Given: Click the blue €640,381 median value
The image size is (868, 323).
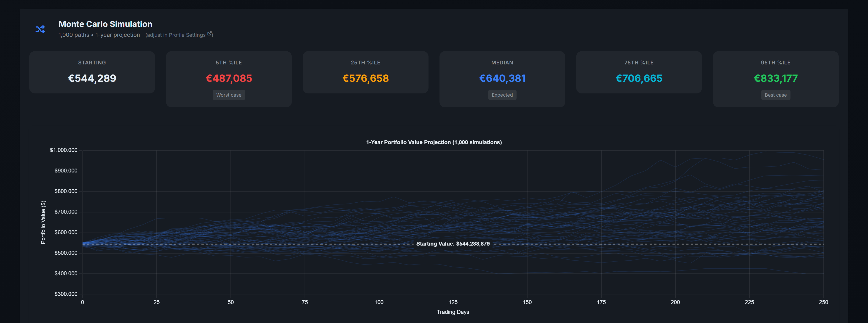Looking at the screenshot, I should coord(502,78).
